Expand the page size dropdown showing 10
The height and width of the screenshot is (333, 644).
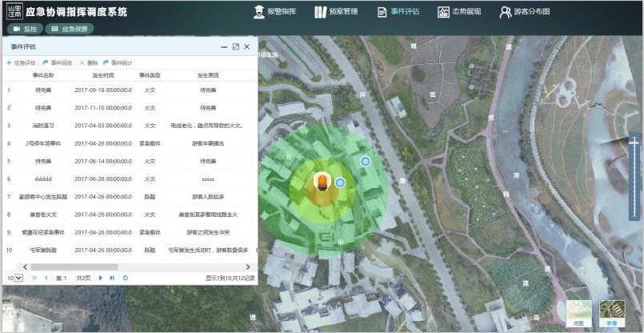14,278
